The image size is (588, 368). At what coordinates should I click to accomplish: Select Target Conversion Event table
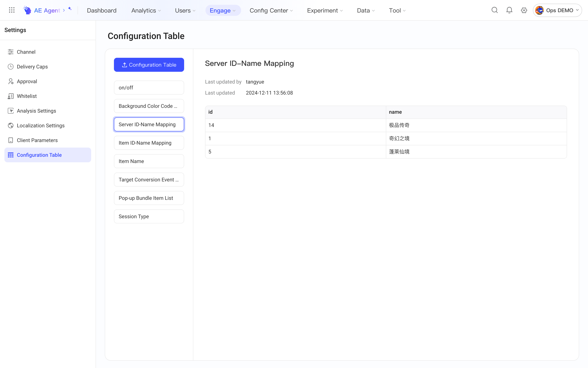point(149,180)
